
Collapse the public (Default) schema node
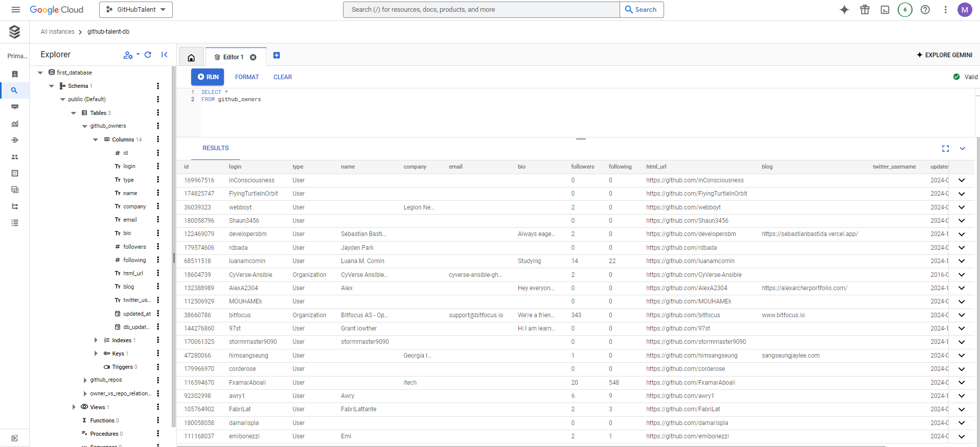[62, 99]
